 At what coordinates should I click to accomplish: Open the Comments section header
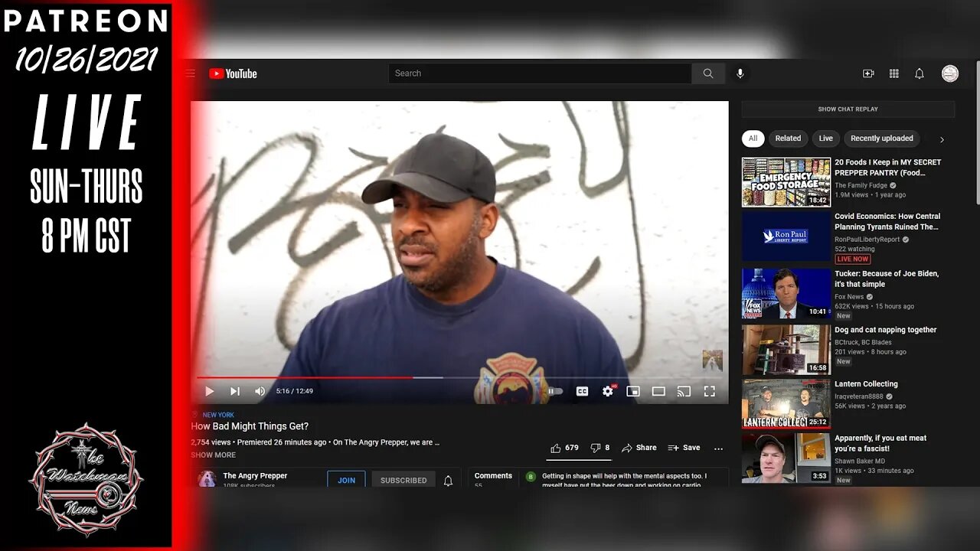tap(493, 476)
